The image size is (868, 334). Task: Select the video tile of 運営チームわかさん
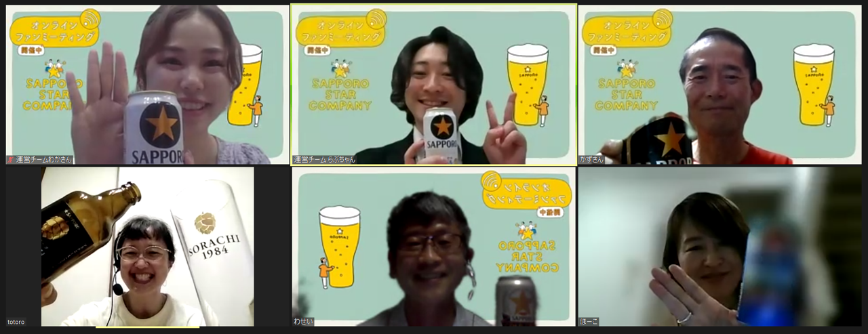148,84
